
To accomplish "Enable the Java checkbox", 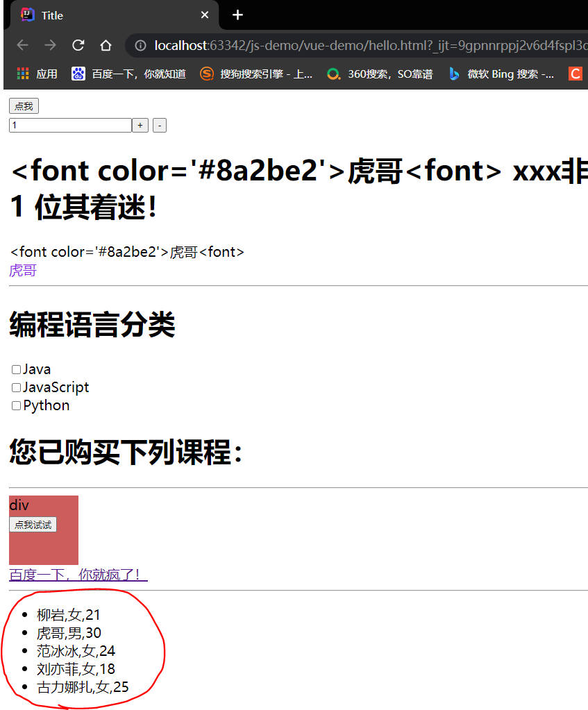I will point(15,369).
